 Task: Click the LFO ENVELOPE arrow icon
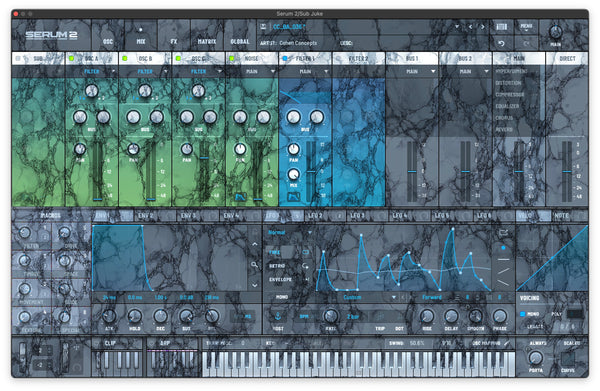pos(307,280)
